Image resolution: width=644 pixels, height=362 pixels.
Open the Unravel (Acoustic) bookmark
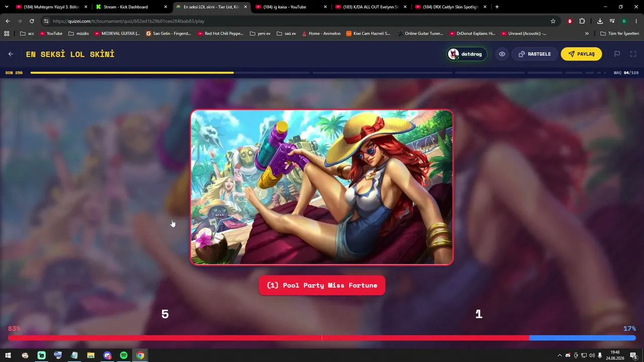(524, 33)
